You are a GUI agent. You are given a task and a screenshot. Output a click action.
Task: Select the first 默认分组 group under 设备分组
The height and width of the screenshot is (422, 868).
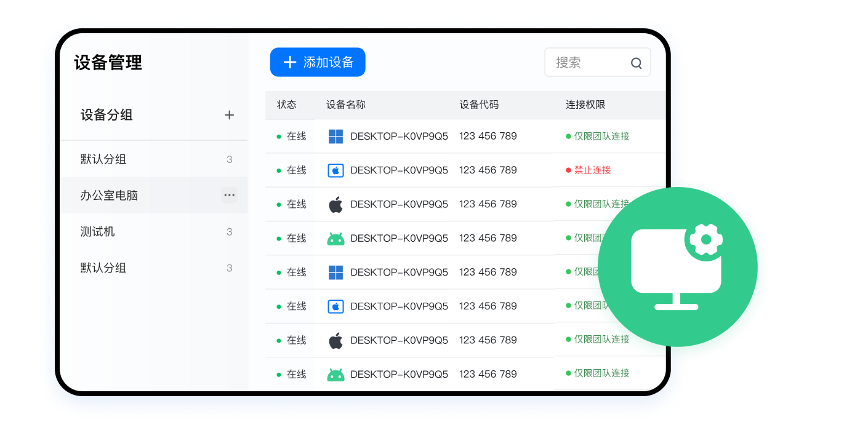(x=154, y=159)
